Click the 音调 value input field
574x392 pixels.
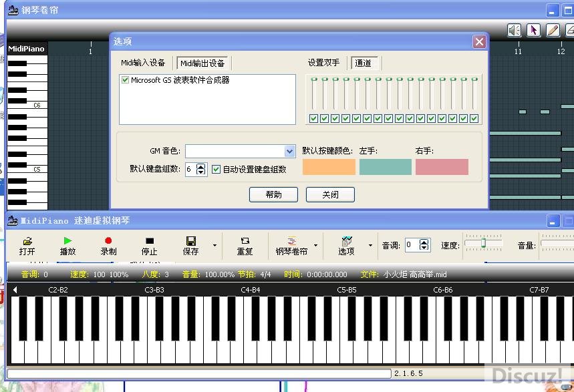click(x=411, y=245)
